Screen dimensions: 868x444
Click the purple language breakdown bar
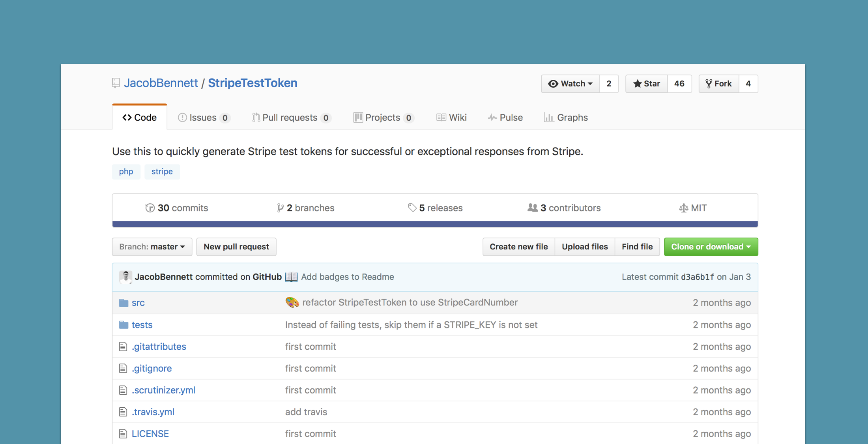435,224
